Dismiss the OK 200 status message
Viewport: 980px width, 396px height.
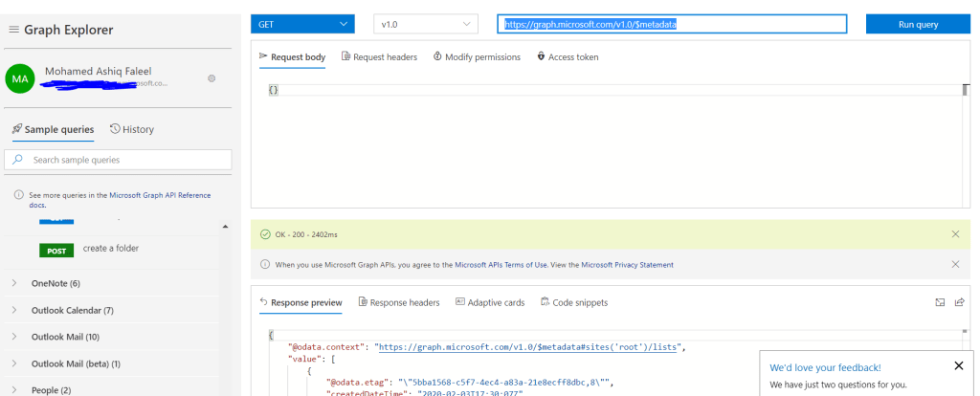pos(955,233)
